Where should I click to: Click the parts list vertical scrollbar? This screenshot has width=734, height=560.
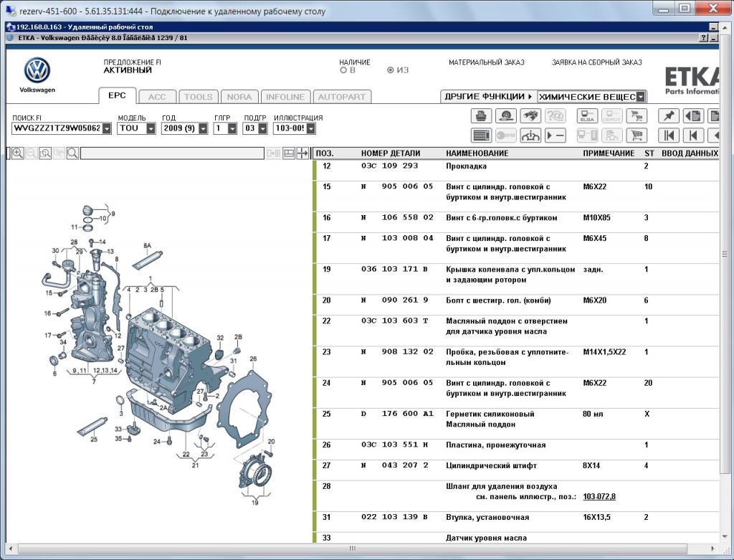coord(725,253)
